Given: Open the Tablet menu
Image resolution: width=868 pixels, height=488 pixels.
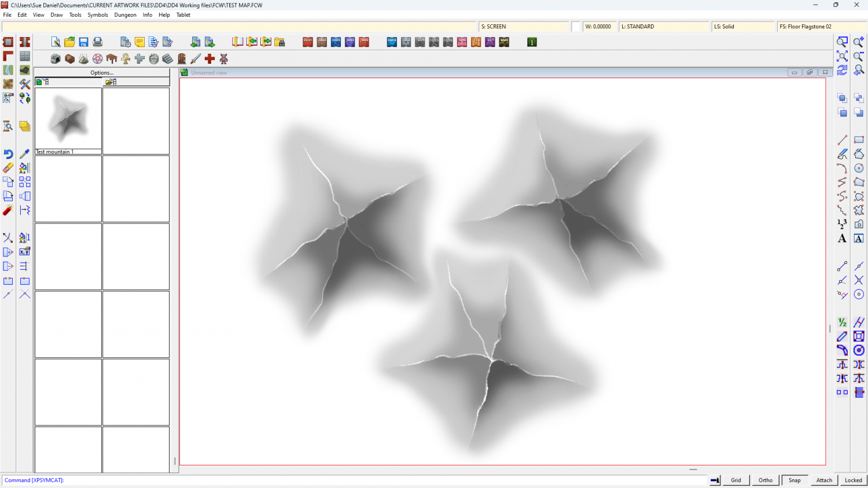Looking at the screenshot, I should point(183,15).
